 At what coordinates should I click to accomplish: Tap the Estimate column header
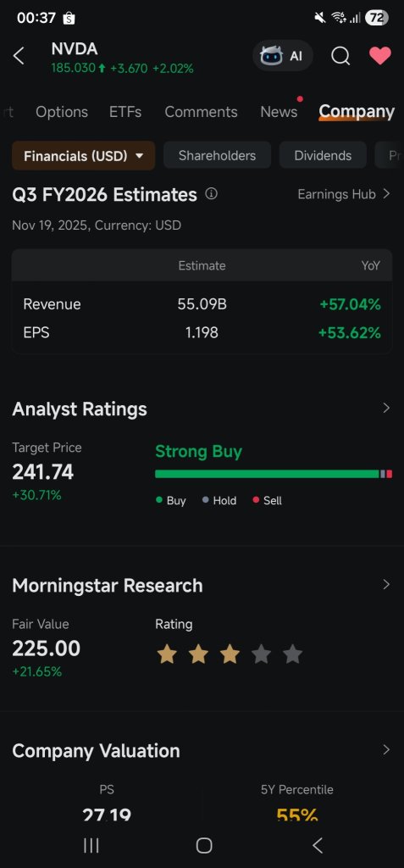pyautogui.click(x=202, y=265)
